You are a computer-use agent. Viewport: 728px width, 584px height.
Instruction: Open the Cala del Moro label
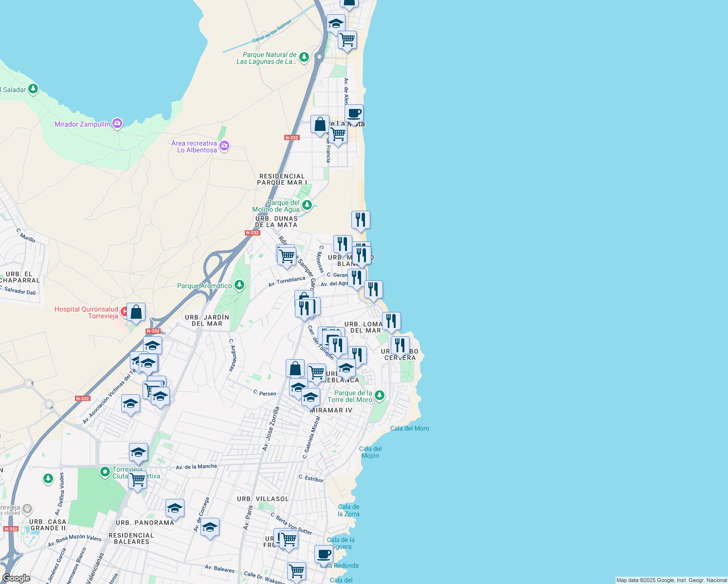click(410, 428)
